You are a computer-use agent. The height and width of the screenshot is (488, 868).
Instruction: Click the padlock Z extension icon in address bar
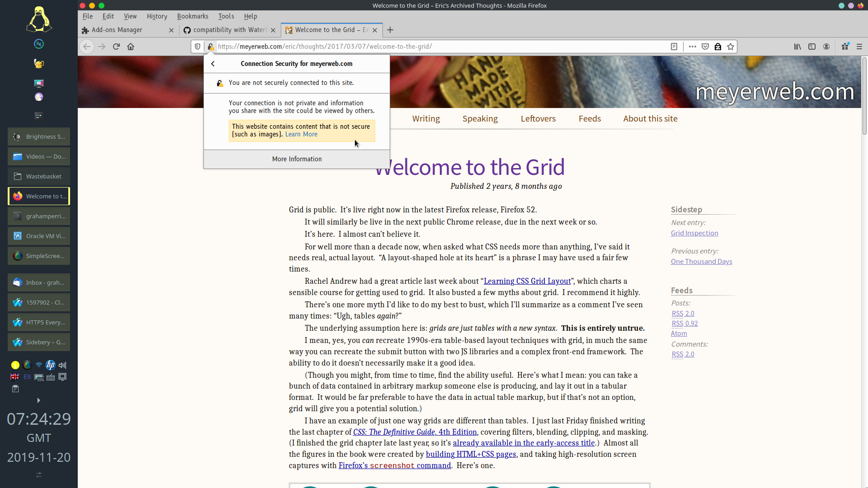[718, 47]
